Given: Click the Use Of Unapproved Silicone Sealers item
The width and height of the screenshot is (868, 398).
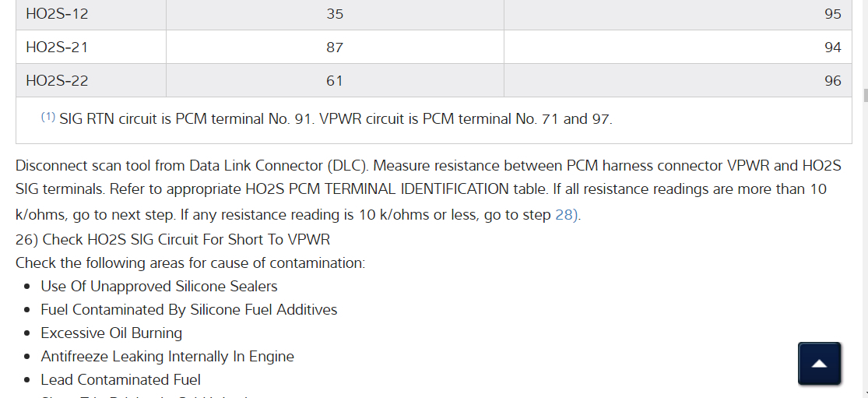Looking at the screenshot, I should (x=159, y=286).
